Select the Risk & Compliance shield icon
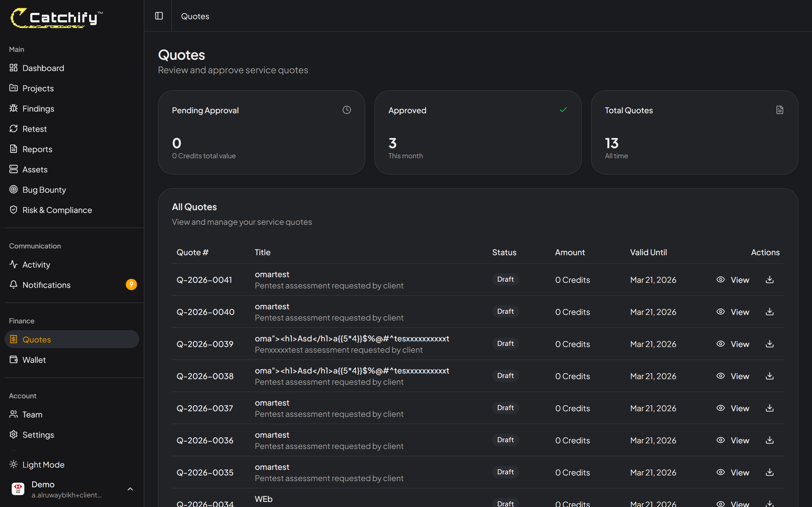812x507 pixels. (14, 210)
